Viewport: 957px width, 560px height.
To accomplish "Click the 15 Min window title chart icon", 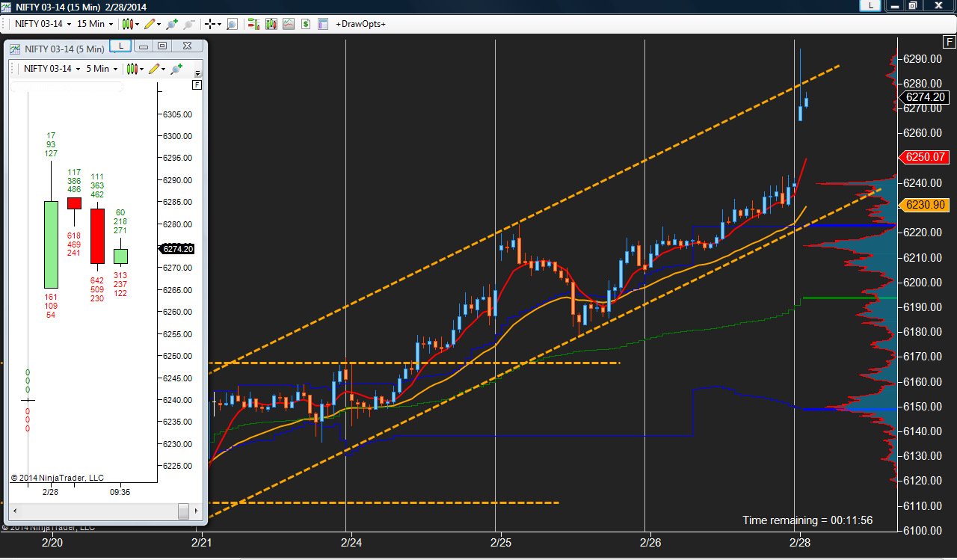I will click(x=7, y=6).
